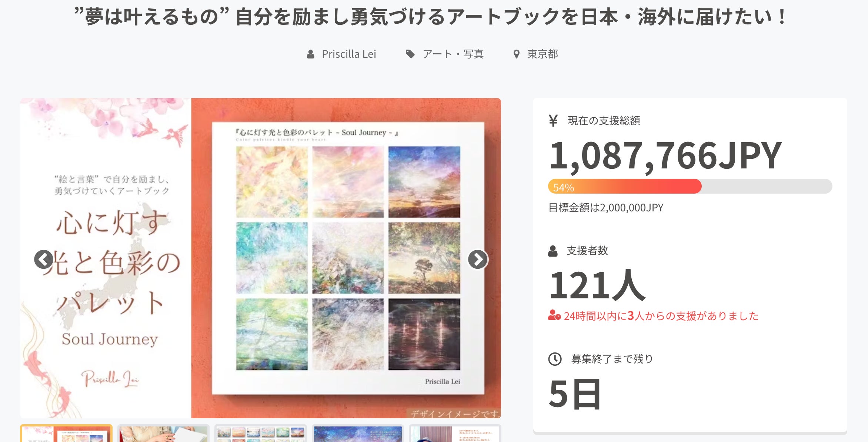
Task: Click the tag icon beside アート・写真
Action: [410, 54]
